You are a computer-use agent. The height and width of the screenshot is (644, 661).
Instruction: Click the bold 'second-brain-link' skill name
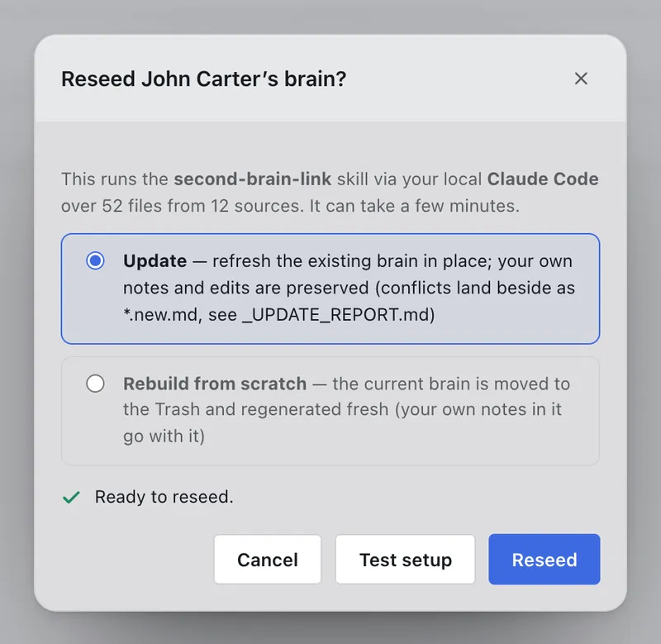(x=253, y=179)
